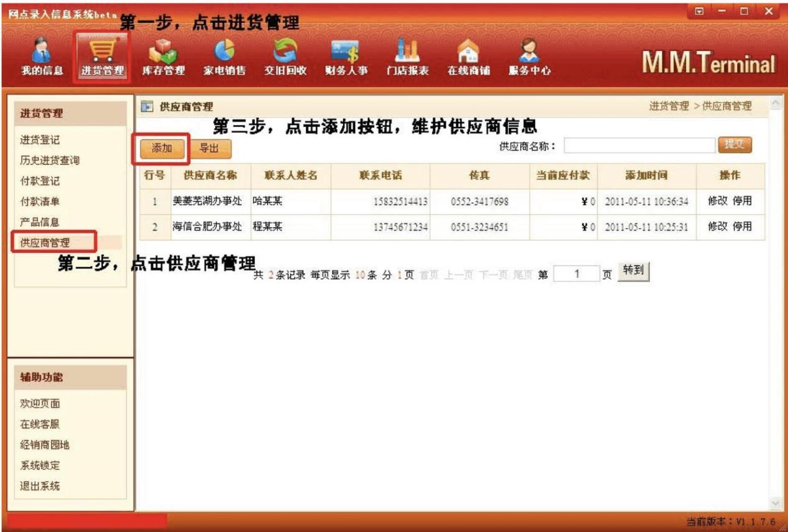This screenshot has height=532, width=788.
Task: Click fax number 0551-3234651
Action: coord(480,227)
